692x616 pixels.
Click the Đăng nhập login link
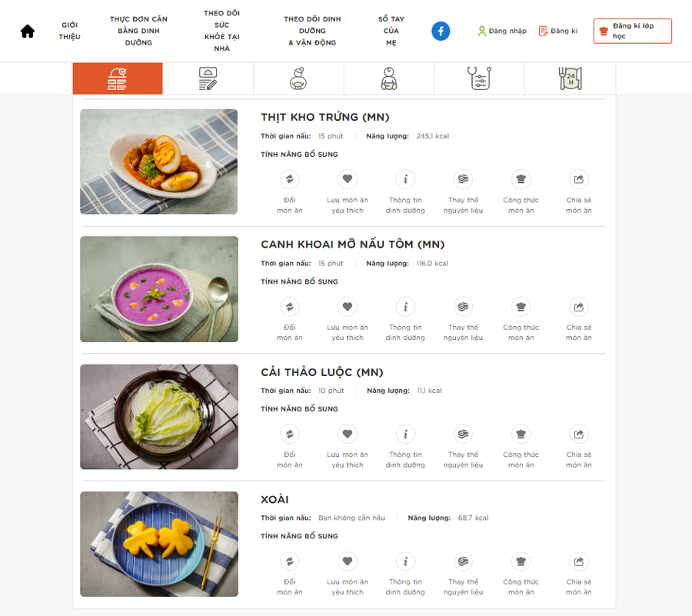pyautogui.click(x=502, y=31)
